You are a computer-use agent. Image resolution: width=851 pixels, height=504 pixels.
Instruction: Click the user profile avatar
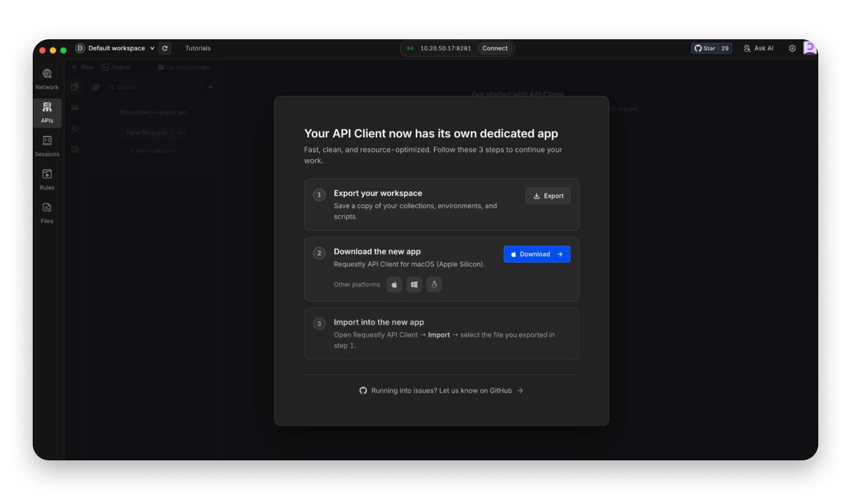pyautogui.click(x=810, y=48)
